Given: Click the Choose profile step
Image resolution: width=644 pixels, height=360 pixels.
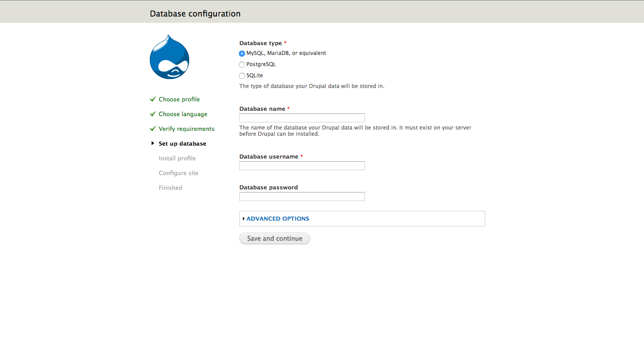Looking at the screenshot, I should point(179,99).
